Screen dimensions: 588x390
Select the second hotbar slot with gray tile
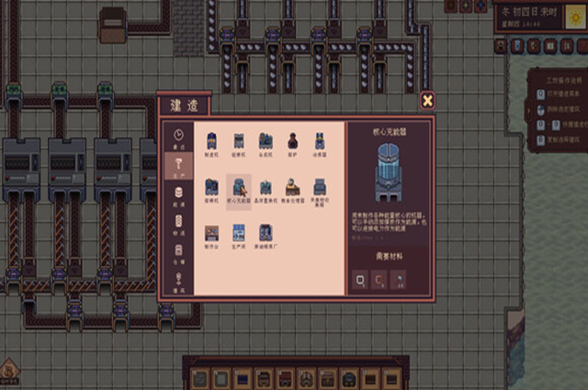pyautogui.click(x=221, y=379)
